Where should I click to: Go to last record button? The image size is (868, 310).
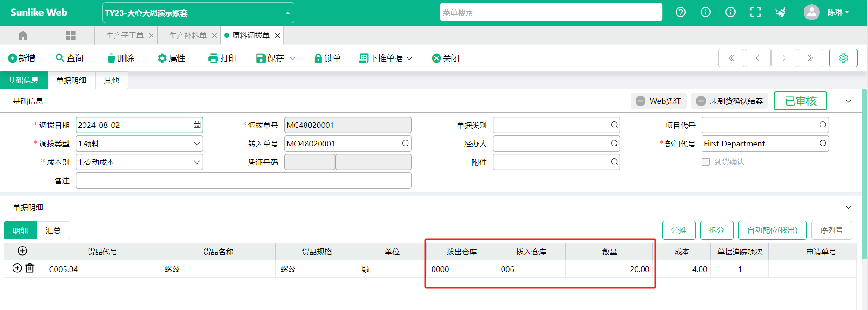pyautogui.click(x=811, y=58)
